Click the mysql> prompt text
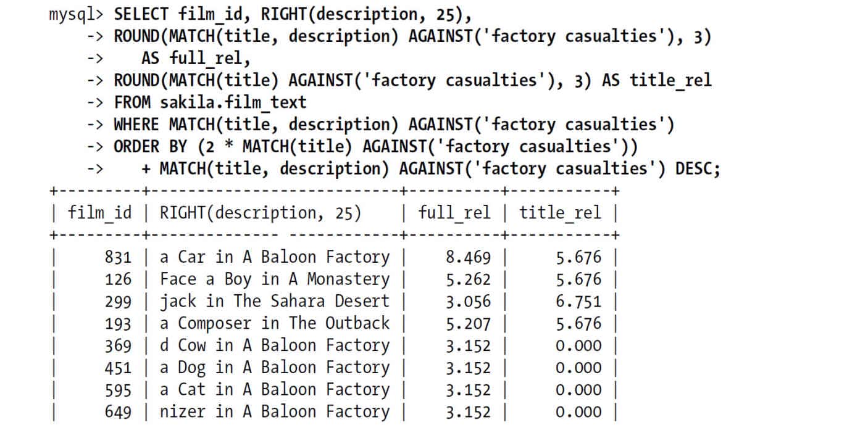Screen dimensions: 868x425 coord(78,15)
